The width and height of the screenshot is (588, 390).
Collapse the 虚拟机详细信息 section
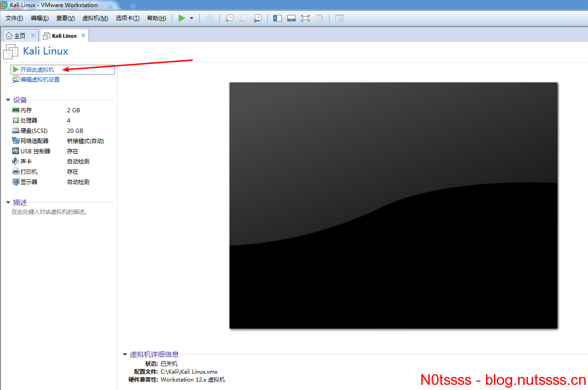125,355
